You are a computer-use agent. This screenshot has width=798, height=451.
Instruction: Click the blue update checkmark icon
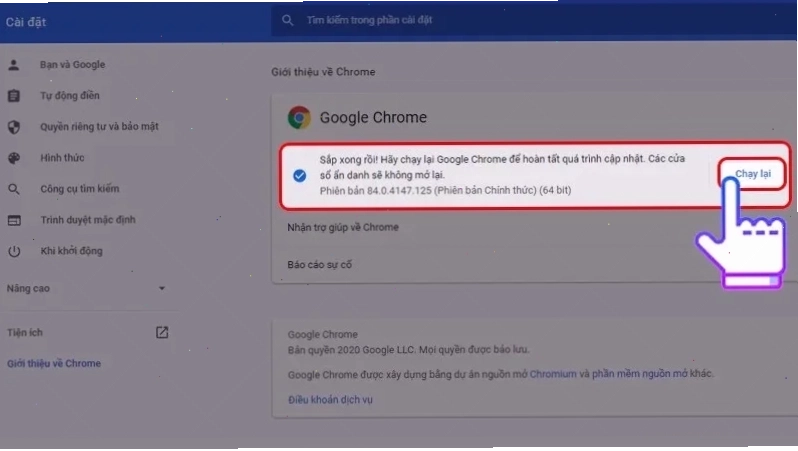(300, 176)
